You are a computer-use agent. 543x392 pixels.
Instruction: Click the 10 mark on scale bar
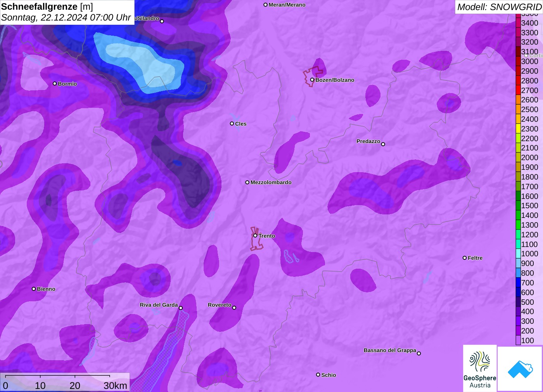[x=40, y=385]
